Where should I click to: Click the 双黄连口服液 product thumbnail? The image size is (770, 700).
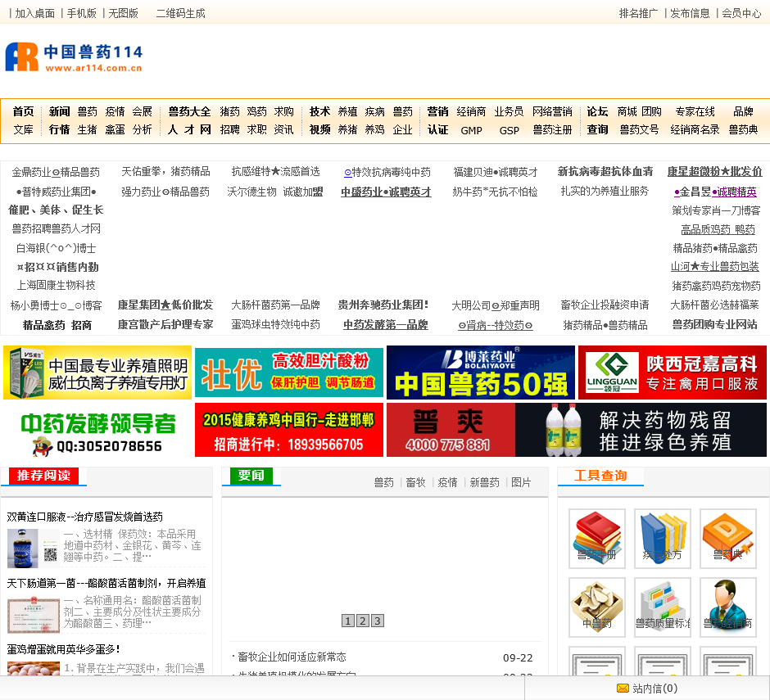pyautogui.click(x=33, y=549)
